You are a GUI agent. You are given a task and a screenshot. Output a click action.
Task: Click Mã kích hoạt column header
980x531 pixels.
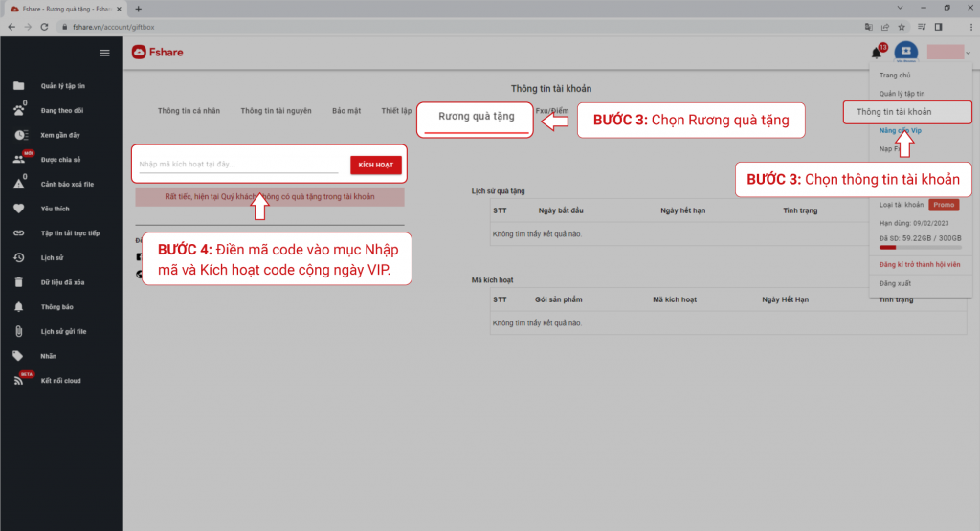(x=675, y=299)
